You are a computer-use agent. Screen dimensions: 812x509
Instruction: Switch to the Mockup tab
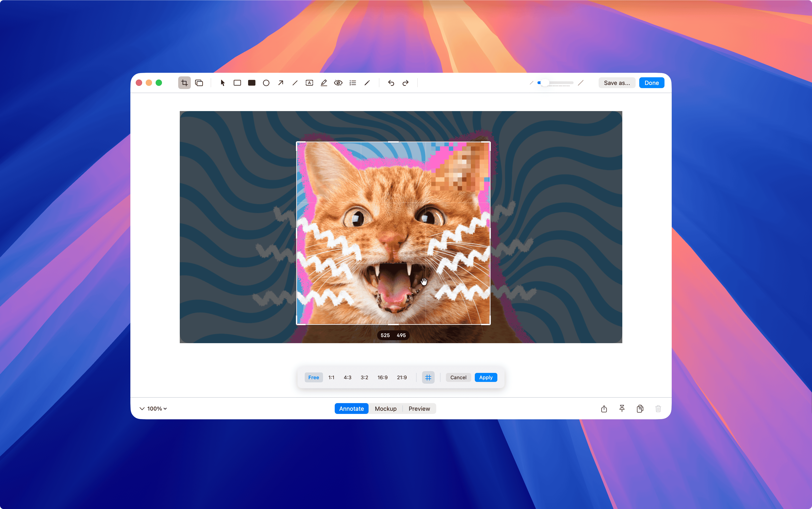pos(385,408)
